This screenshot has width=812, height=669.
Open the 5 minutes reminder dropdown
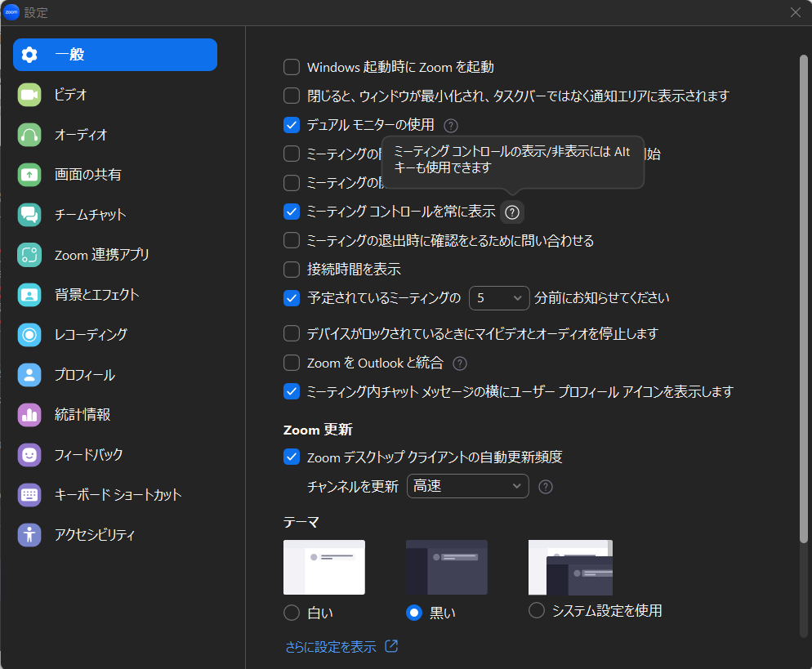500,298
